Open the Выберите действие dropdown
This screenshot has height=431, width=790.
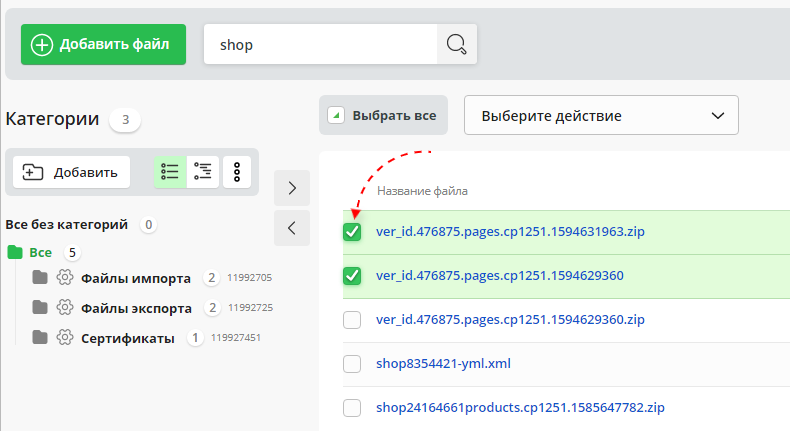point(601,115)
